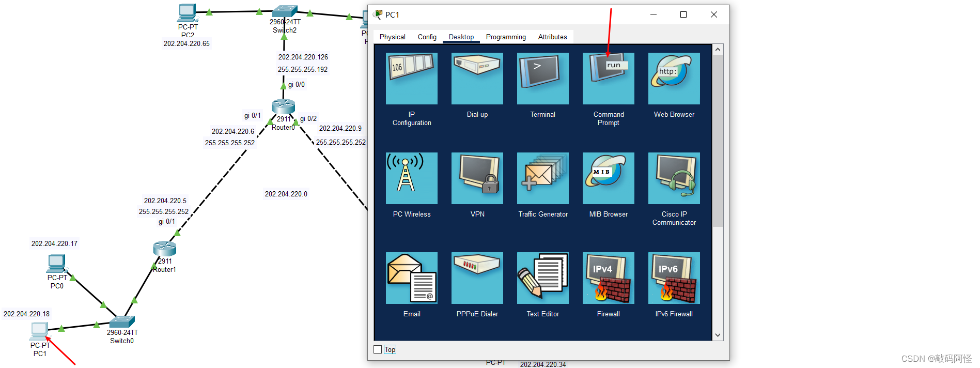The width and height of the screenshot is (980, 368).
Task: Click the gi 0/2 interface label
Action: (x=308, y=118)
